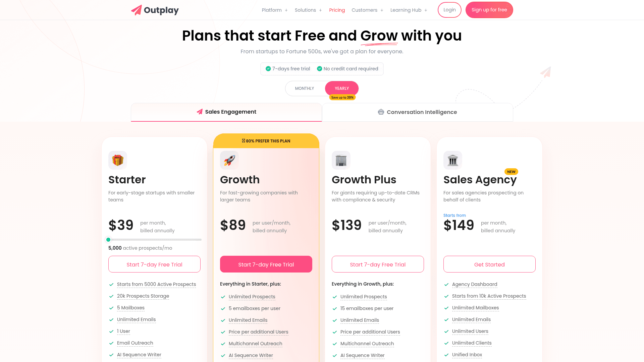Toggle the No credit card required badge

347,68
